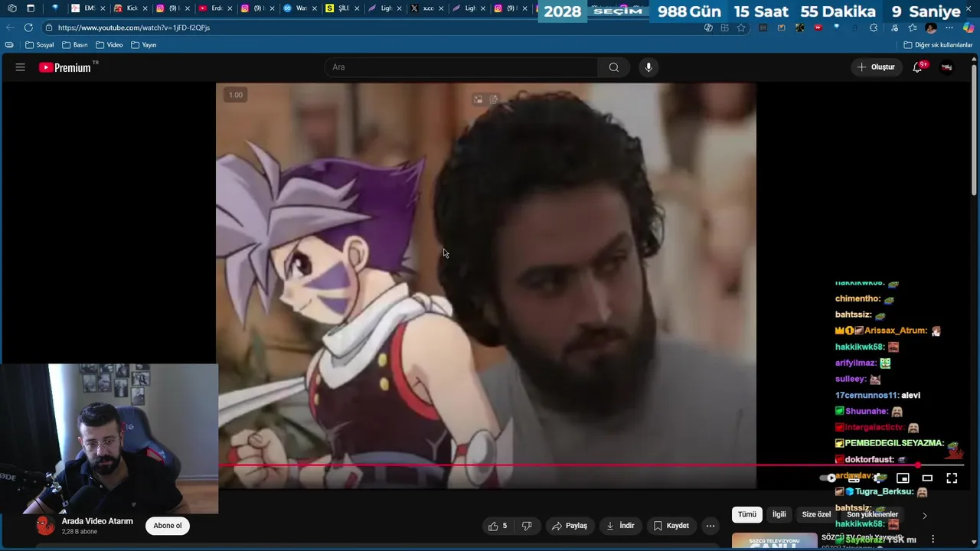
Task: Open options menu for the SÖZCÜ TV video
Action: 932,540
